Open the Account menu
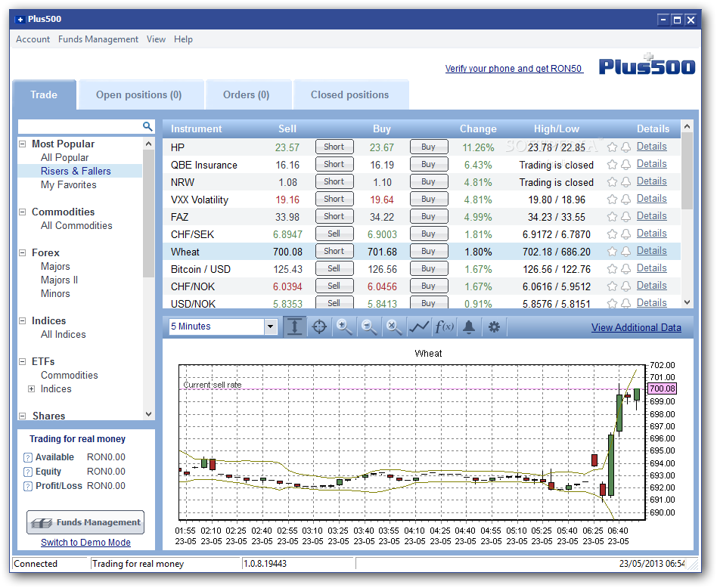Screen dimensions: 717x588 click(33, 39)
